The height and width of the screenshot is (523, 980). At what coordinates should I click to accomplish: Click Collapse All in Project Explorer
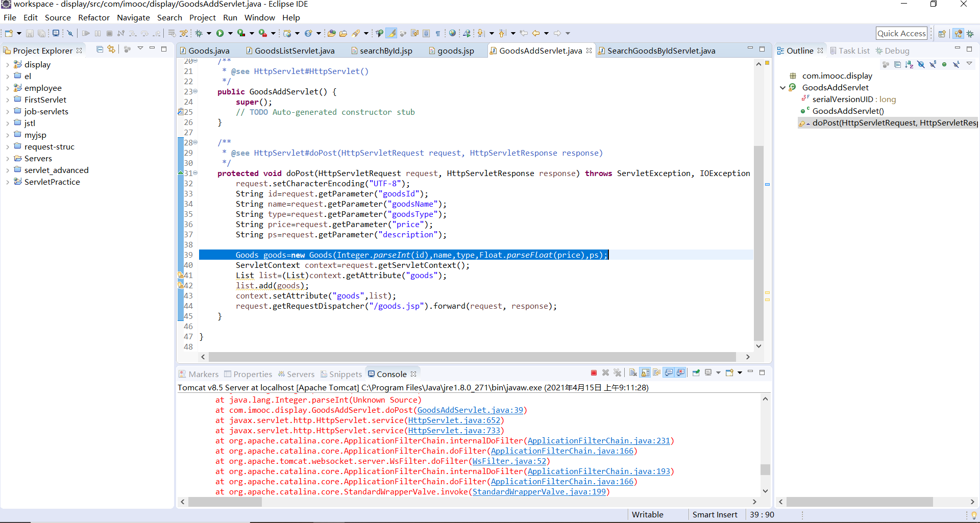click(100, 49)
